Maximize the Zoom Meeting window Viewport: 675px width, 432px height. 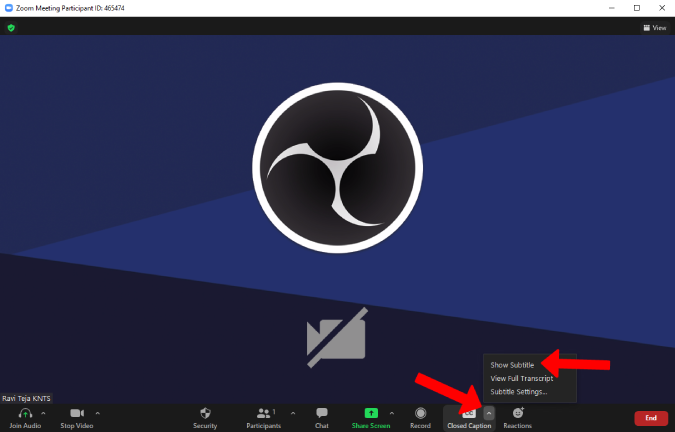[637, 8]
